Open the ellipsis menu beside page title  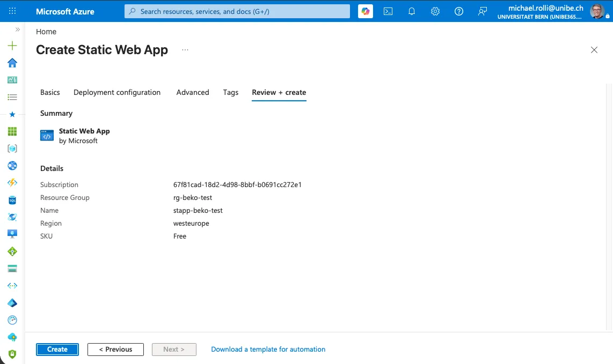185,50
